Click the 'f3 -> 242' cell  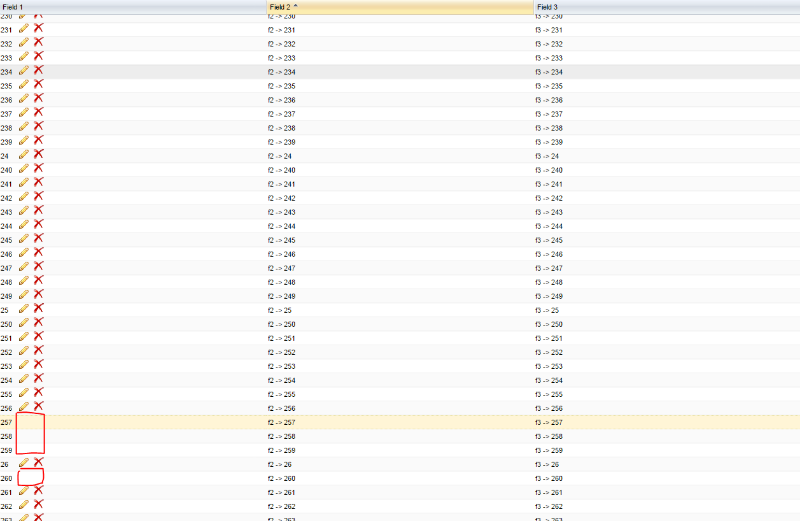click(549, 198)
